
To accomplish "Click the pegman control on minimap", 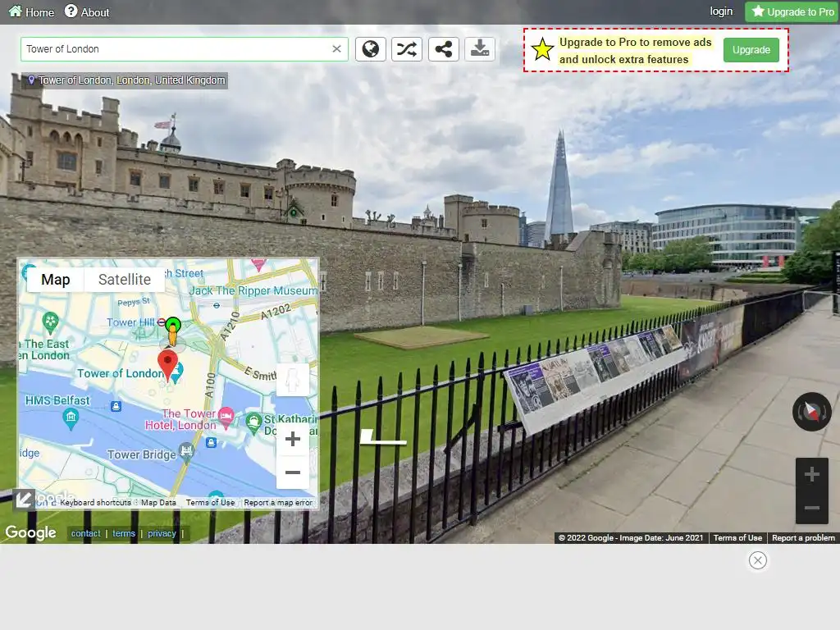I will (x=293, y=380).
